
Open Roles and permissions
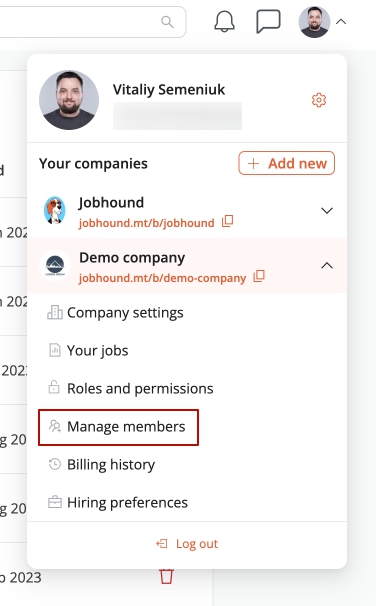[x=130, y=388]
